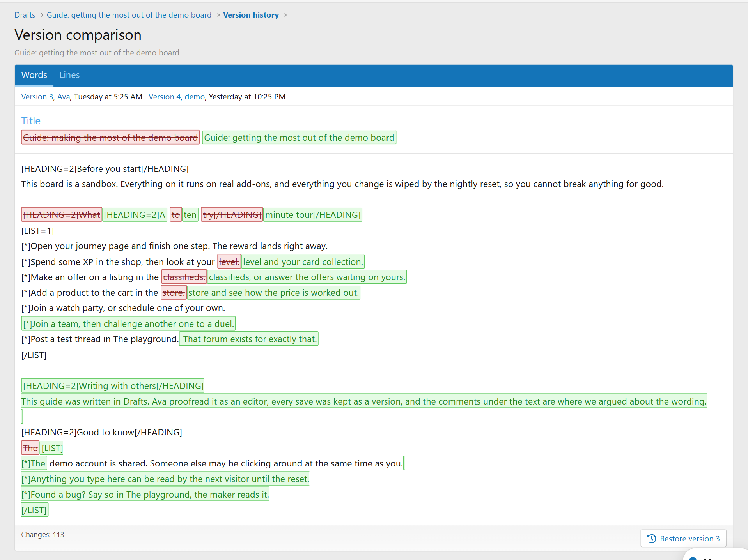
Task: View the demo user profile link
Action: (195, 97)
